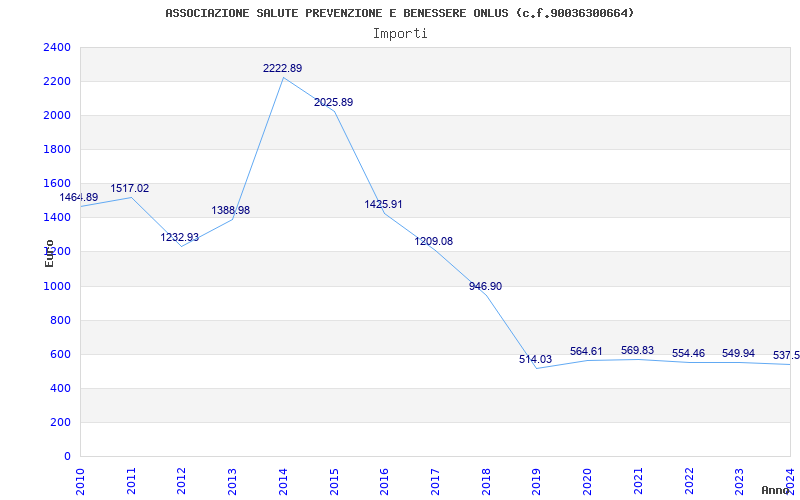Click the x-axis year 2013
The width and height of the screenshot is (800, 500).
tap(232, 481)
